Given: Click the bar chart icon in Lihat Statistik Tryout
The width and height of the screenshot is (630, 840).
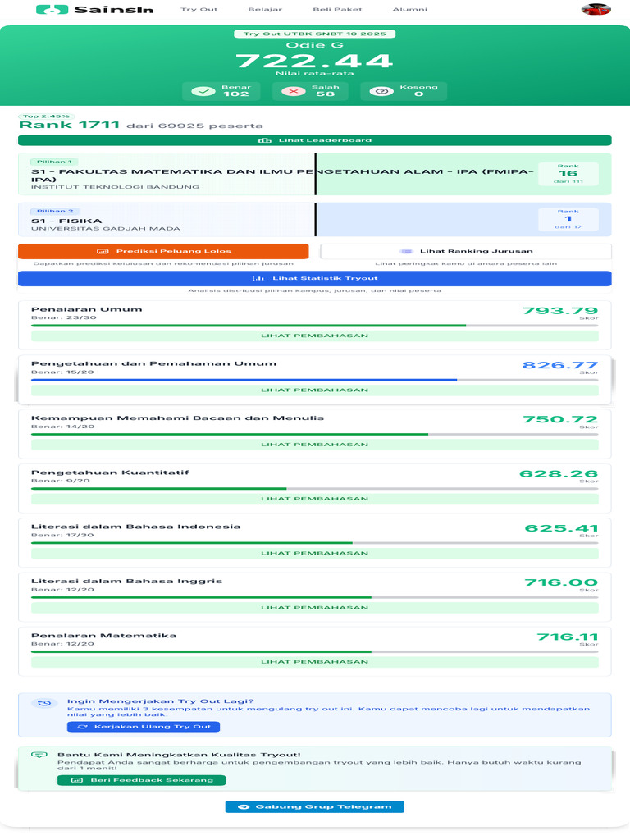Looking at the screenshot, I should tap(258, 279).
